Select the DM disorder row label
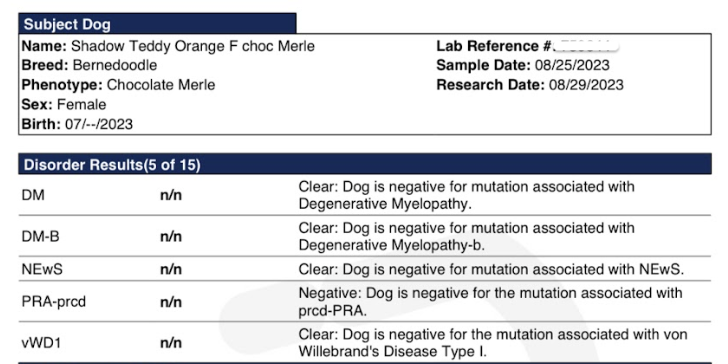Image resolution: width=728 pixels, height=364 pixels. 33,195
